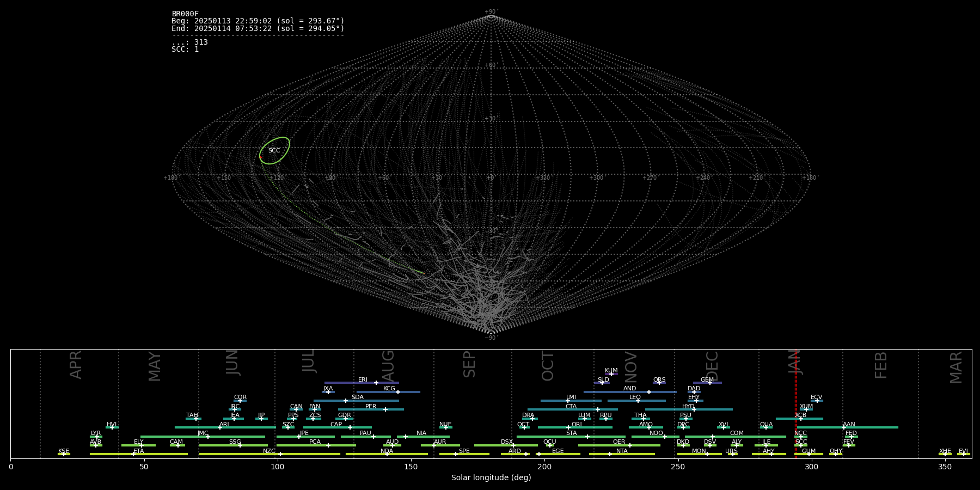The height and width of the screenshot is (490, 980).
Task: Click the SSG shower label on timeline
Action: click(x=235, y=442)
